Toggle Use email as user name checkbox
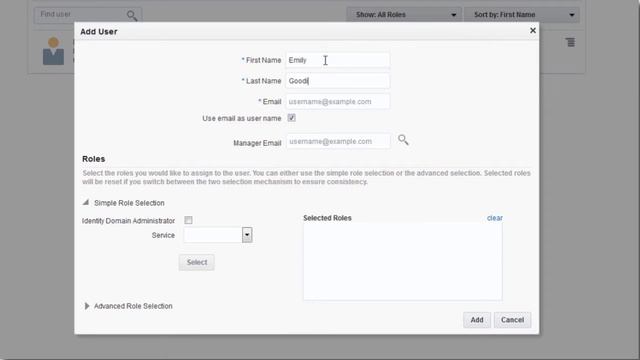The width and height of the screenshot is (640, 360). tap(291, 118)
